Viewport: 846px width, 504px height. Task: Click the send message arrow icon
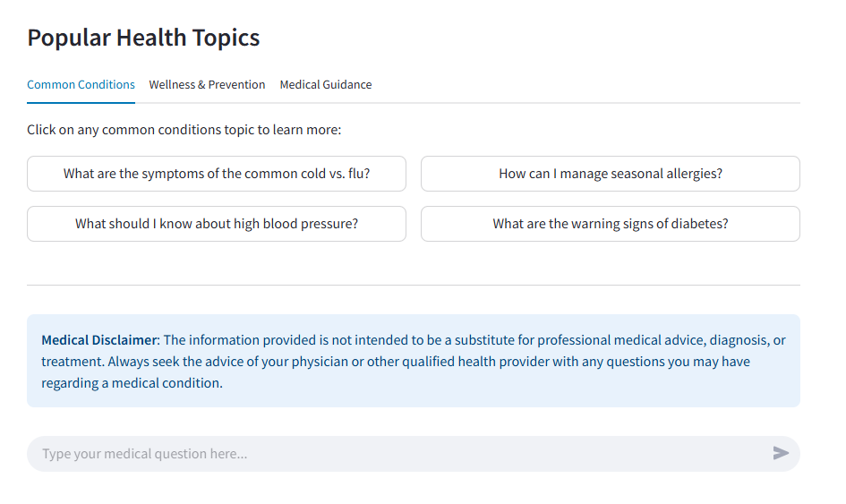click(781, 453)
